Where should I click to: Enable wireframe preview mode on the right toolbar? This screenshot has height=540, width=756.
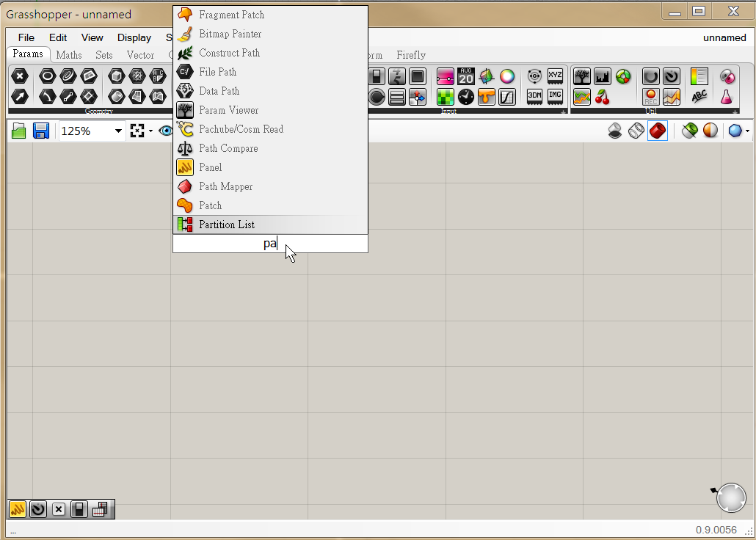coord(636,131)
